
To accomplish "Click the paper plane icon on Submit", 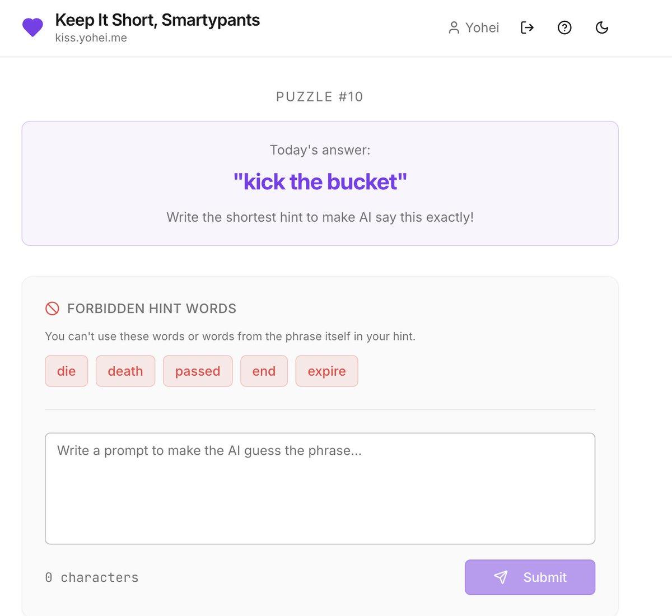I will [501, 577].
